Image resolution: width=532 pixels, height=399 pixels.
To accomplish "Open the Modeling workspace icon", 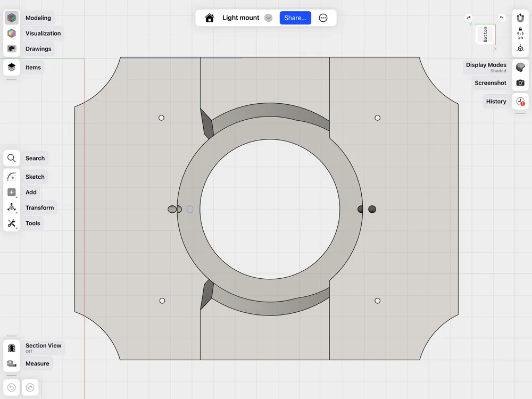I will coord(12,18).
